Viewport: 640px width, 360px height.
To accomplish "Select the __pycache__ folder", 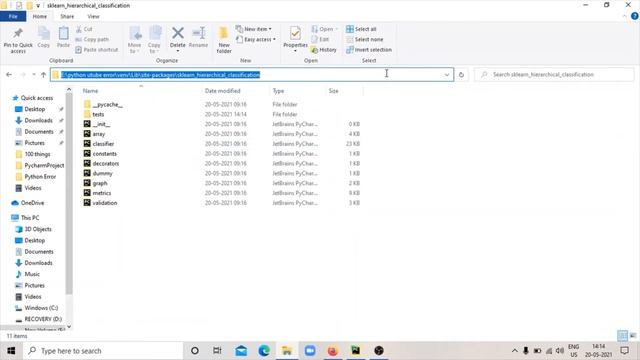I will 107,104.
